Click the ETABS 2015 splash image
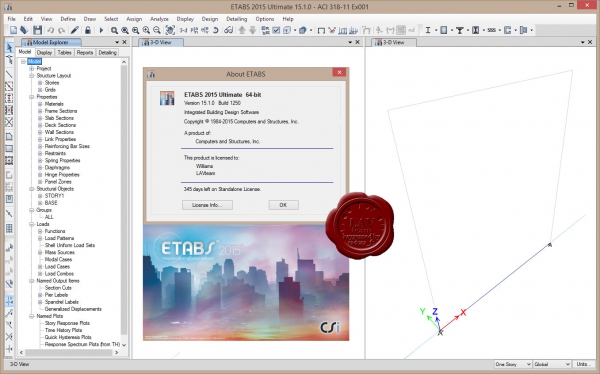The height and width of the screenshot is (374, 600). point(246,283)
